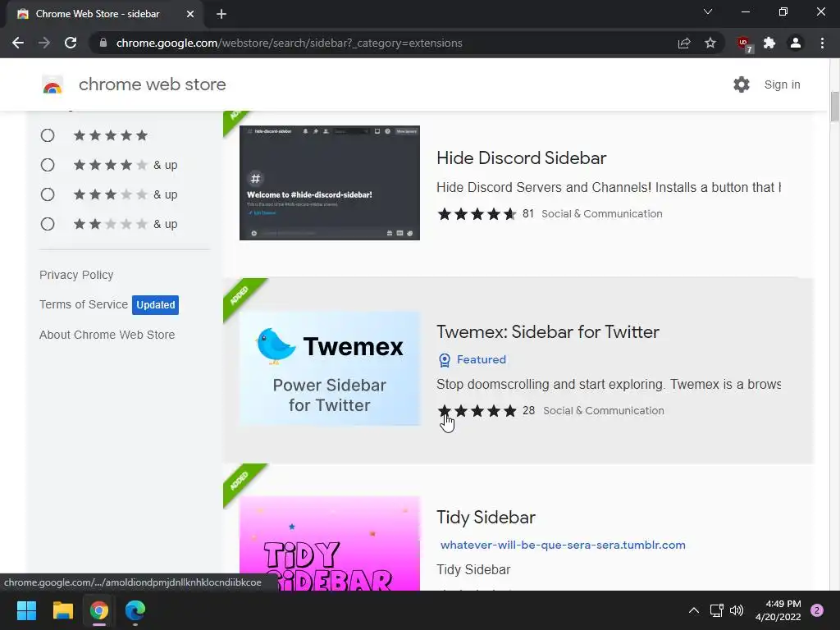The image size is (840, 630).
Task: Click the Chrome Web Store rainbow logo
Action: tap(52, 84)
